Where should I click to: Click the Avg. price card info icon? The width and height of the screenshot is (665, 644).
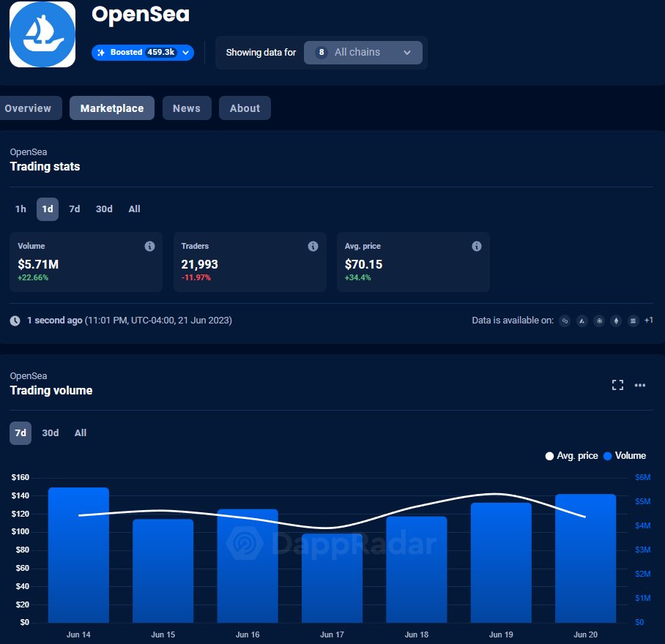tap(477, 246)
